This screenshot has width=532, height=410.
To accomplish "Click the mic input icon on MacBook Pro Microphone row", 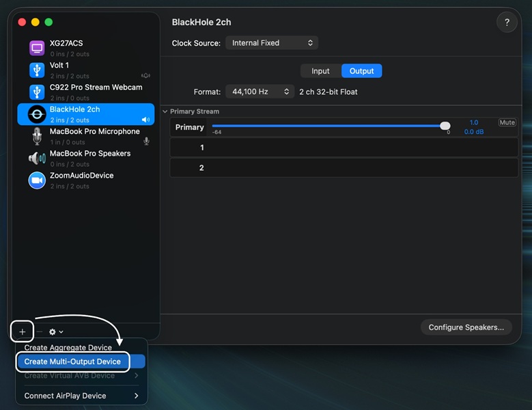I will 146,141.
